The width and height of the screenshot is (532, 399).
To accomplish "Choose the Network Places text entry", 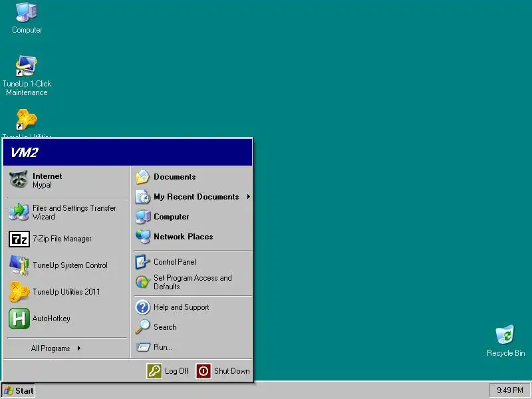I will (184, 237).
